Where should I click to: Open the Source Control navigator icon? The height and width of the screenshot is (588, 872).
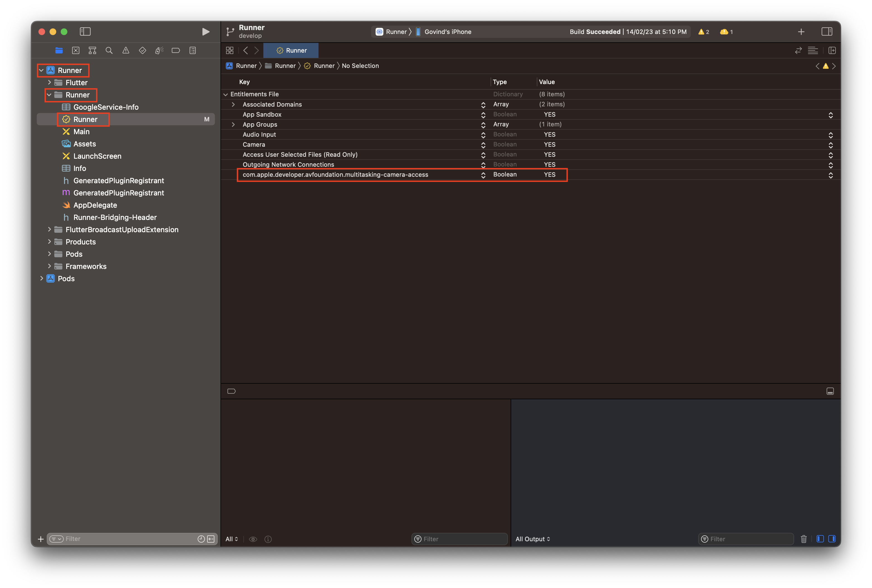(x=76, y=51)
